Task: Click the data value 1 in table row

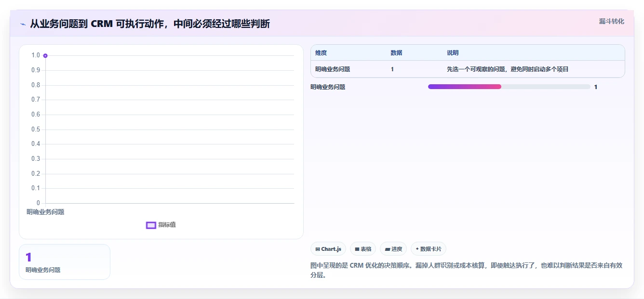Action: (x=392, y=69)
